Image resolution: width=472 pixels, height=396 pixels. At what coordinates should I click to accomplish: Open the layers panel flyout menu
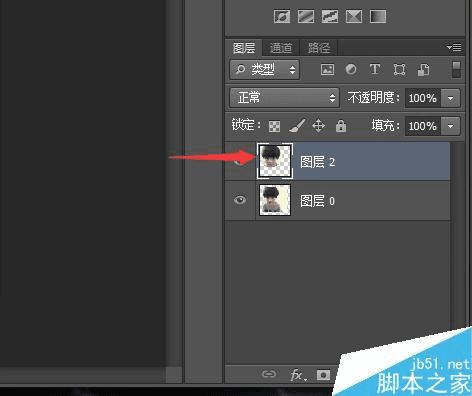click(454, 47)
